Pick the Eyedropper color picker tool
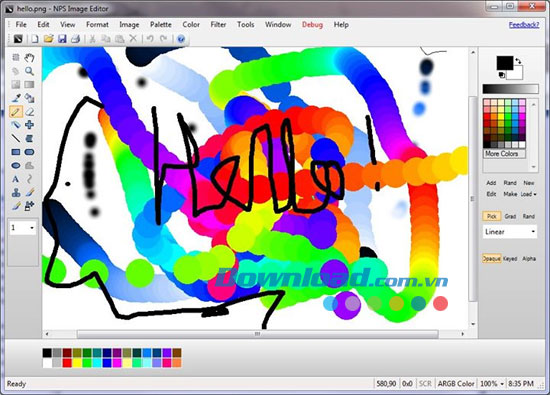The image size is (550, 395). pyautogui.click(x=16, y=98)
